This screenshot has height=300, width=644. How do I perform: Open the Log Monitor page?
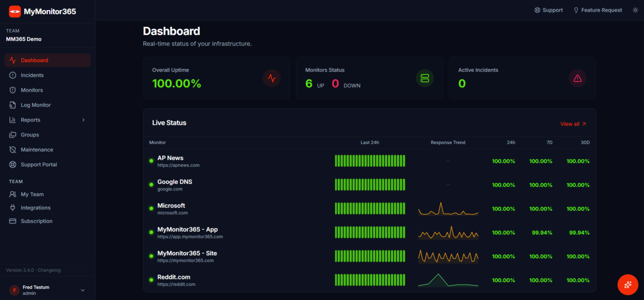pyautogui.click(x=47, y=105)
